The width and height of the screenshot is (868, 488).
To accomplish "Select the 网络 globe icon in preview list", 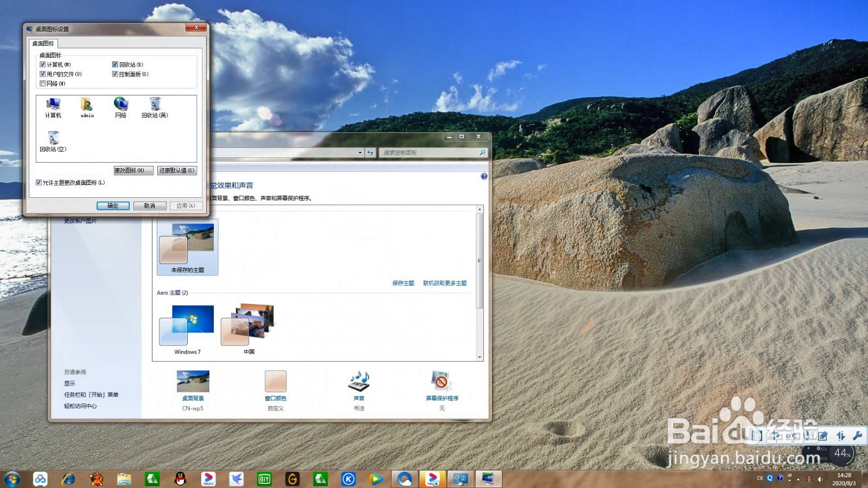I will (x=120, y=108).
